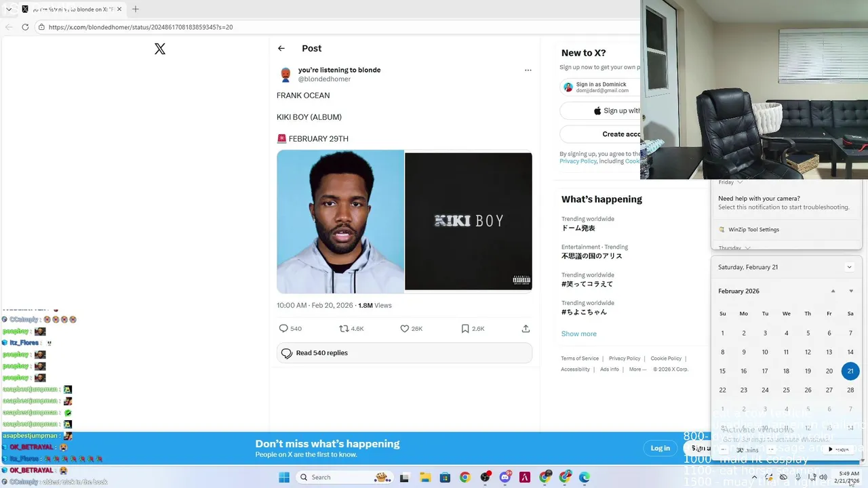Image resolution: width=868 pixels, height=488 pixels.
Task: Reload the page with browser refresh
Action: point(25,27)
